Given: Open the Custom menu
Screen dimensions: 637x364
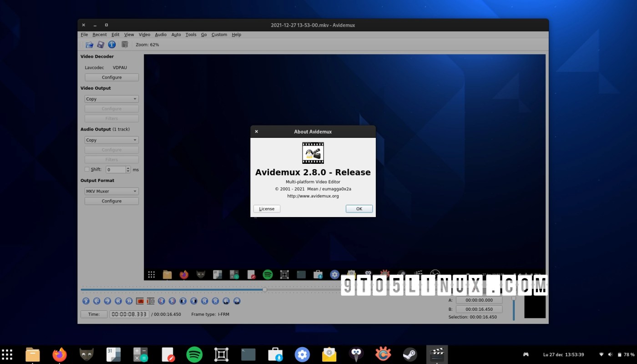Looking at the screenshot, I should (x=219, y=35).
